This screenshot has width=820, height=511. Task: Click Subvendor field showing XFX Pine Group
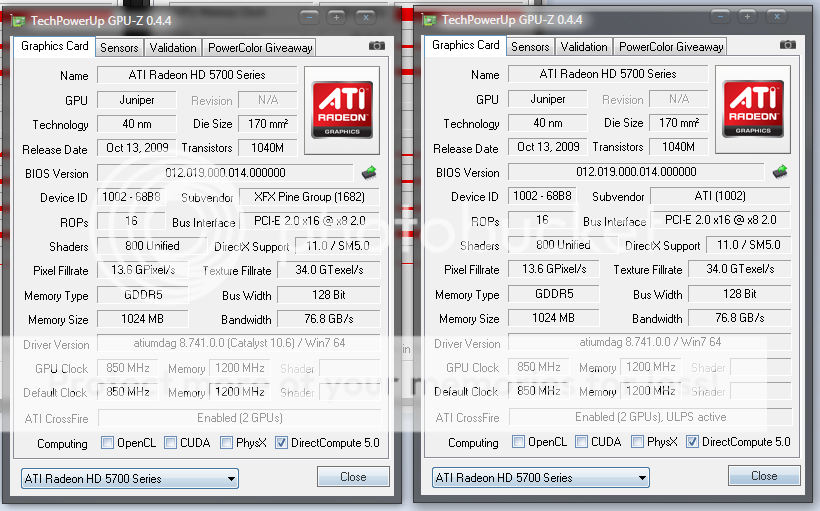pos(310,197)
